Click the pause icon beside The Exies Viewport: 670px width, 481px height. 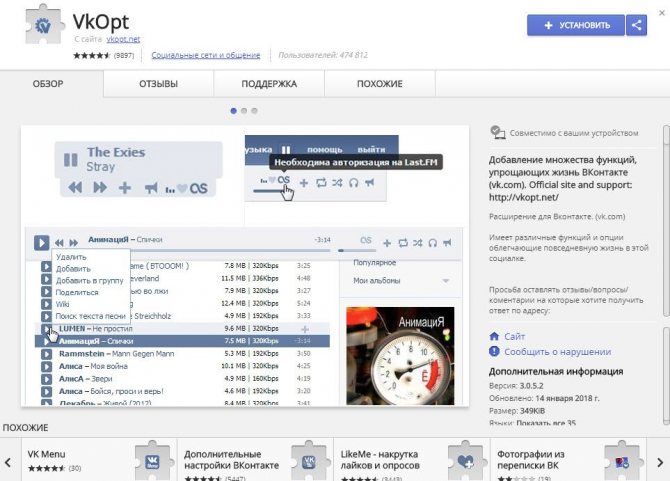[x=71, y=160]
